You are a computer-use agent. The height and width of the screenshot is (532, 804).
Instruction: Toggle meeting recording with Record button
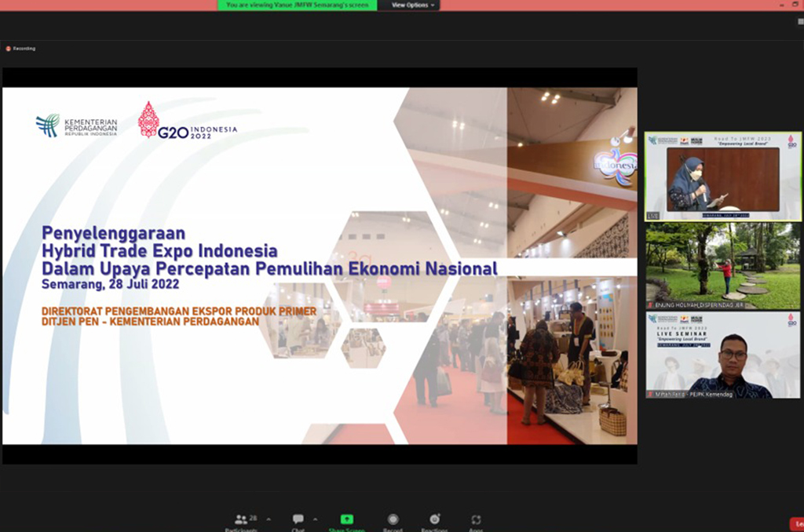click(x=393, y=521)
